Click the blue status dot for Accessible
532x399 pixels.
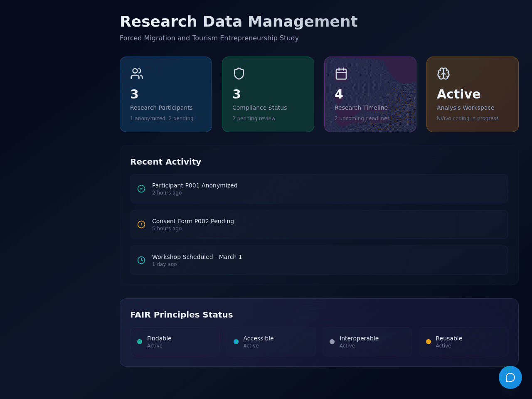point(236,342)
